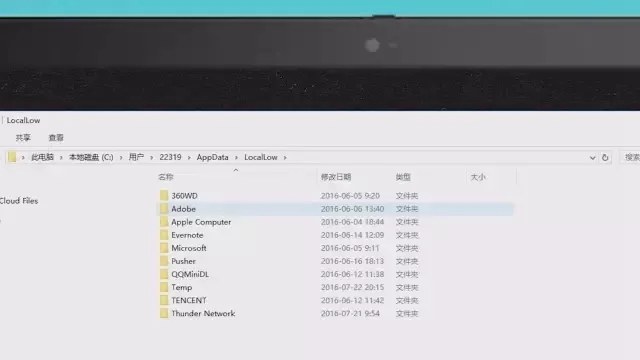Screen dimensions: 640x360
Task: Click the Evernote folder icon
Action: pos(164,235)
